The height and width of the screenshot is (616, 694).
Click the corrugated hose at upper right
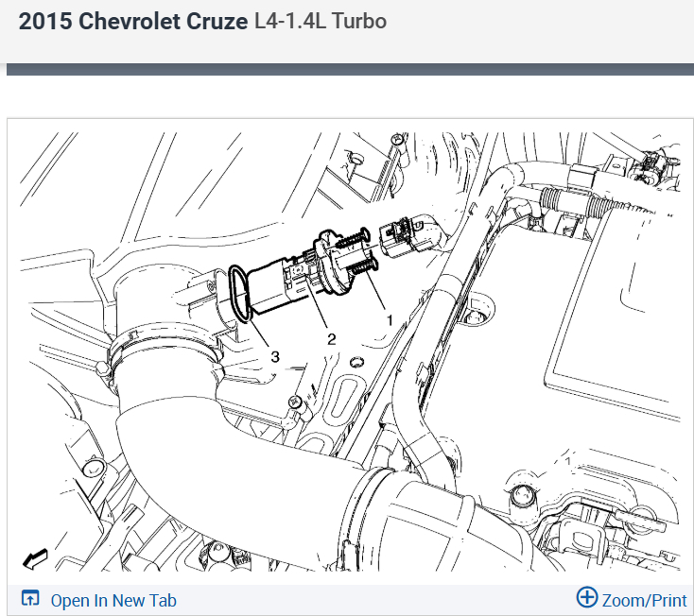pyautogui.click(x=576, y=201)
